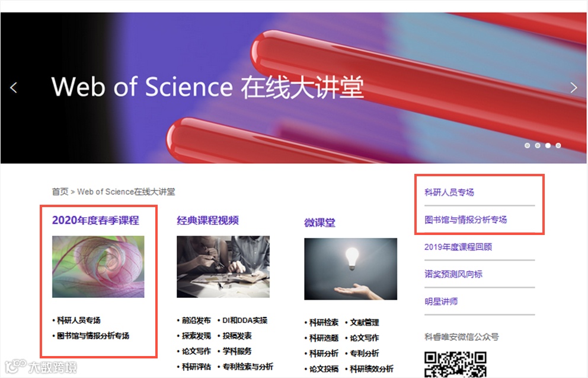Click the light bulb image under 微课堂
Viewport: 588px width, 378px height.
click(x=351, y=269)
